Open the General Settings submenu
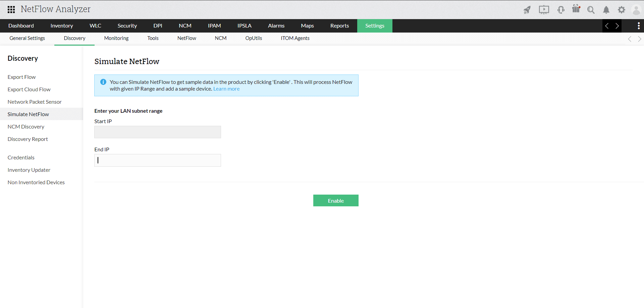Image resolution: width=644 pixels, height=308 pixels. click(x=27, y=38)
